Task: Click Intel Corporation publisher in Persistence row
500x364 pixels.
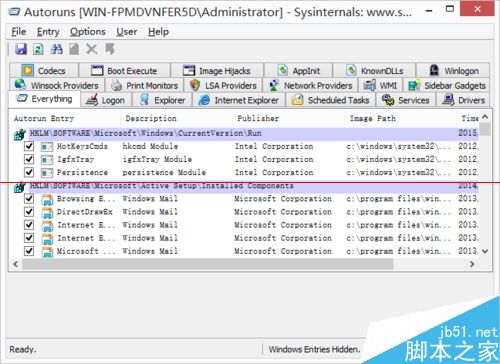Action: (274, 172)
